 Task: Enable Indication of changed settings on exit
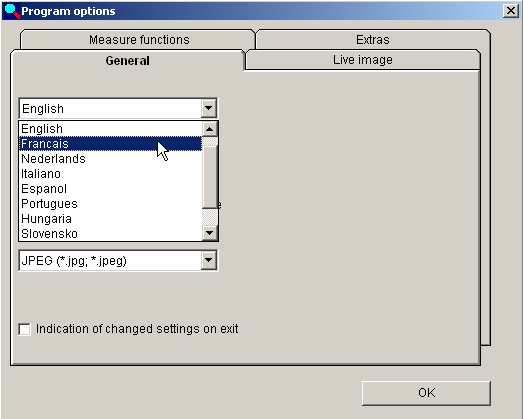coord(25,329)
